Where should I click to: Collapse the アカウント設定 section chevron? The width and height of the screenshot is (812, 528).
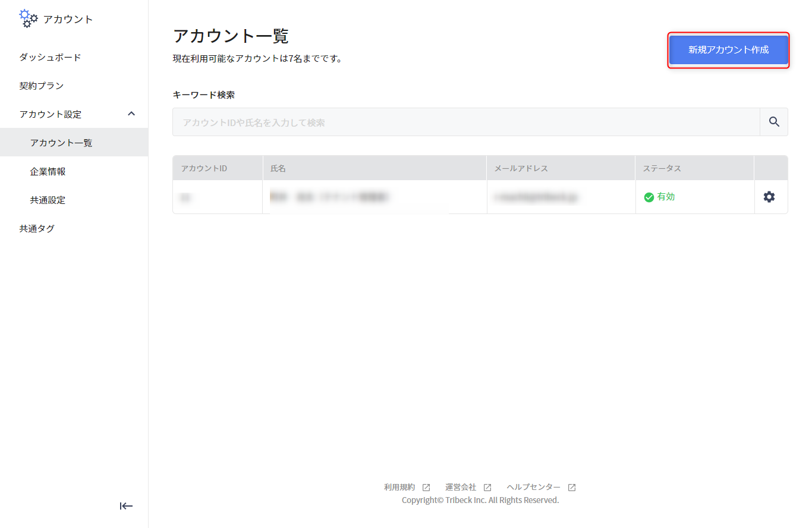tap(131, 114)
